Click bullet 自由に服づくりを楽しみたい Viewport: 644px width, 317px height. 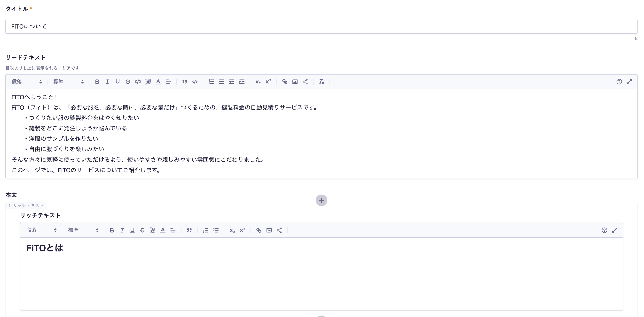click(64, 149)
